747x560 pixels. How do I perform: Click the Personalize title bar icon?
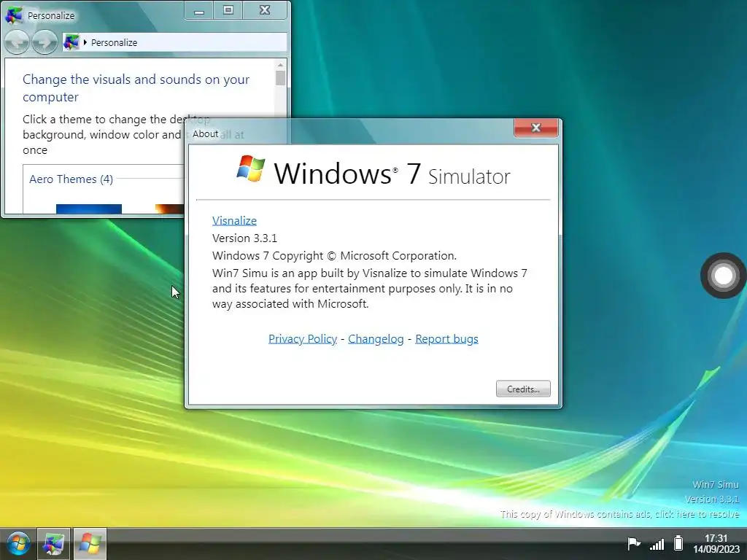click(x=14, y=15)
